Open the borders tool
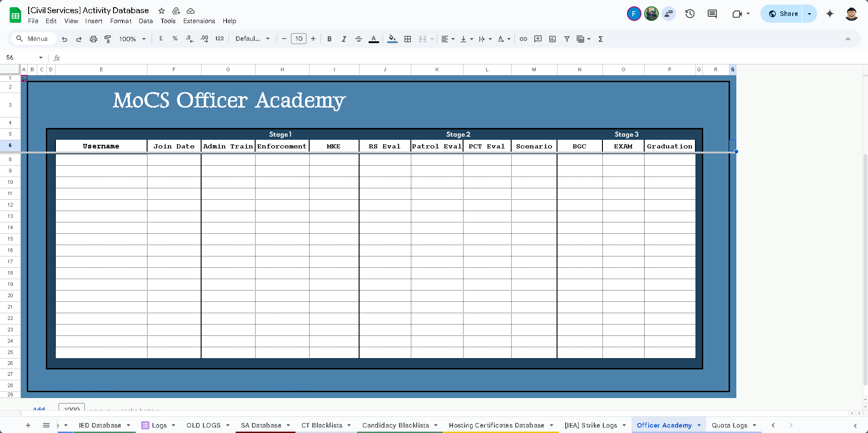Viewport: 868px width, 433px height. tap(408, 39)
